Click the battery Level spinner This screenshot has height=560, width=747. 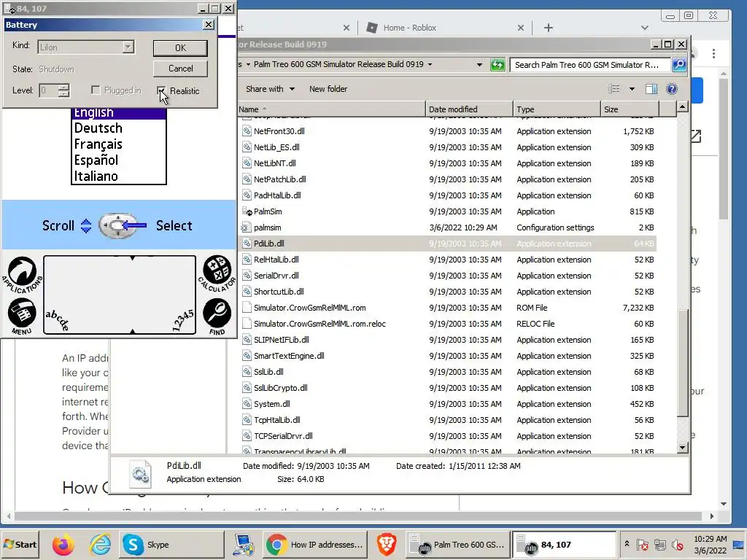click(x=64, y=90)
